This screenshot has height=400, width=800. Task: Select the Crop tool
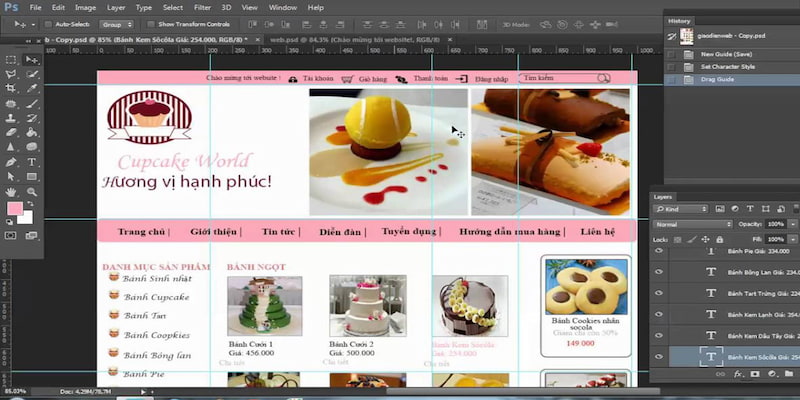[11, 89]
